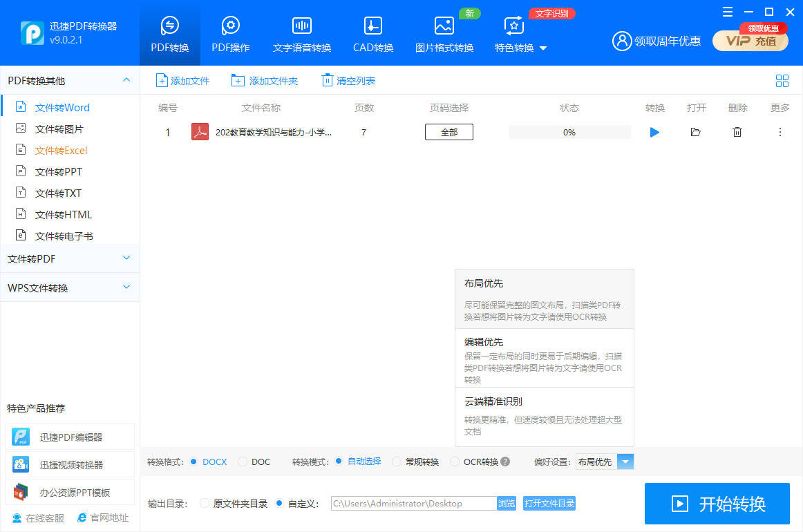Click the 开始转换 button
Screen dimensions: 803x532
point(717,504)
